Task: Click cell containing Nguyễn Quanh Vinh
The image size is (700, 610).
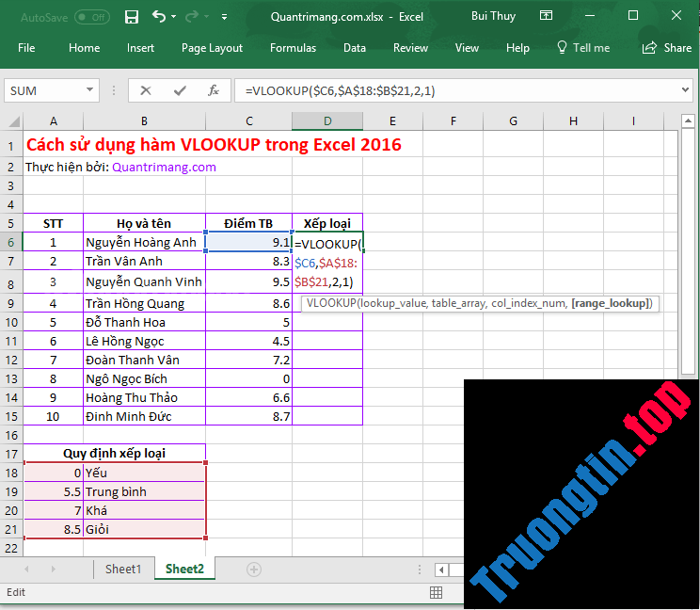Action: (x=144, y=281)
